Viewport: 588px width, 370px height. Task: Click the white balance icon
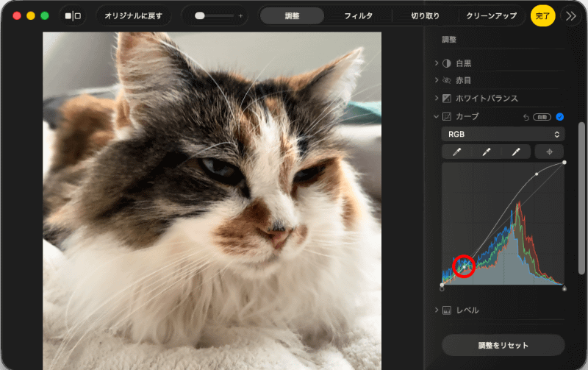pos(447,99)
